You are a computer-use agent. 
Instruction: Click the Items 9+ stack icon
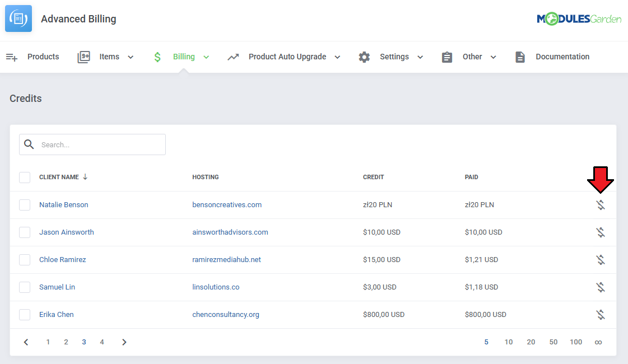point(83,57)
